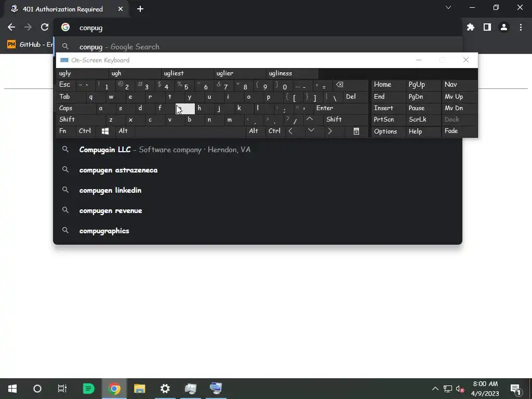Select the compugen revenue suggestion
Screen dimensions: 532x399
tap(258, 211)
